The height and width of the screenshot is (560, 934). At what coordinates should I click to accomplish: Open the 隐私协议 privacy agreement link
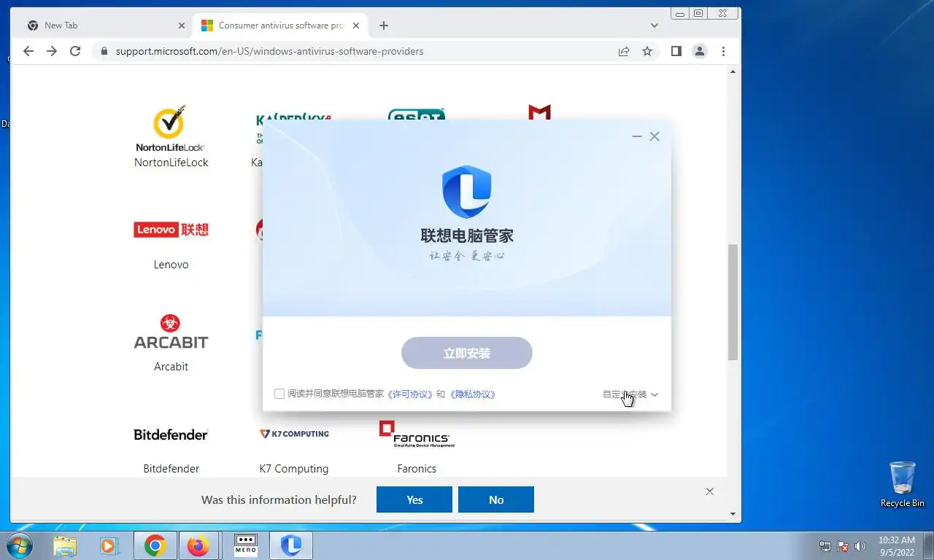coord(472,394)
